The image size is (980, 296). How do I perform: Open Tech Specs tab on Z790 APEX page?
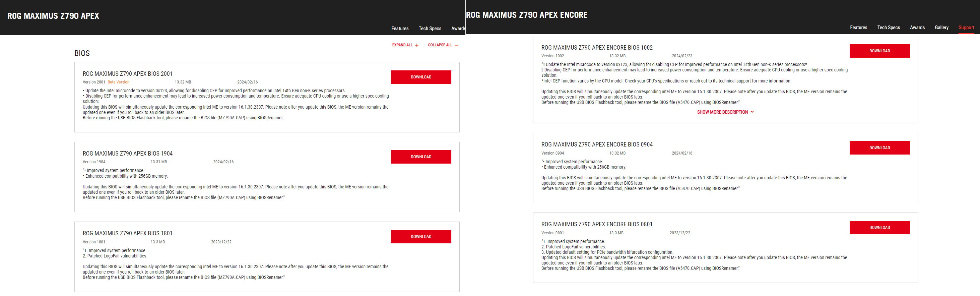[x=430, y=28]
